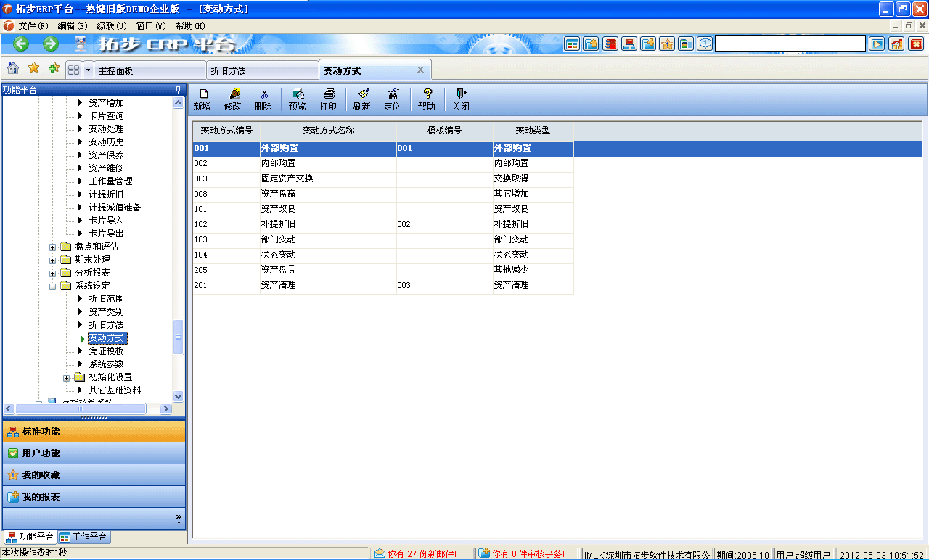Viewport: 929px width, 560px height.
Task: Click the 打印 (Print) icon
Action: 328,99
